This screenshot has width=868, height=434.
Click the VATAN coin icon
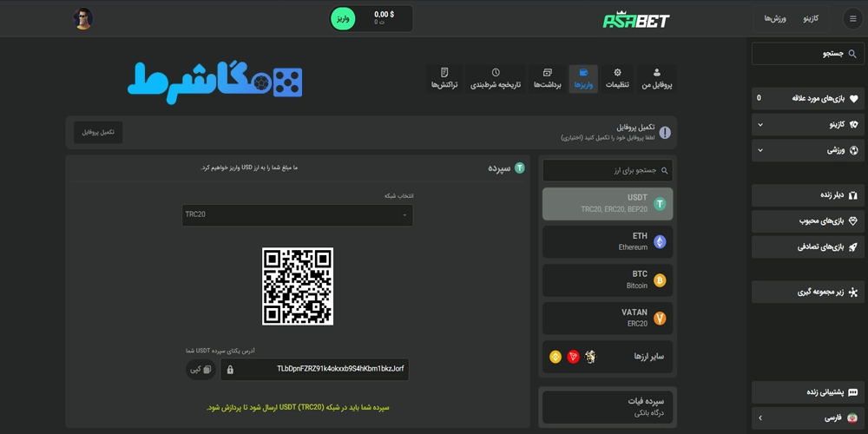[660, 319]
